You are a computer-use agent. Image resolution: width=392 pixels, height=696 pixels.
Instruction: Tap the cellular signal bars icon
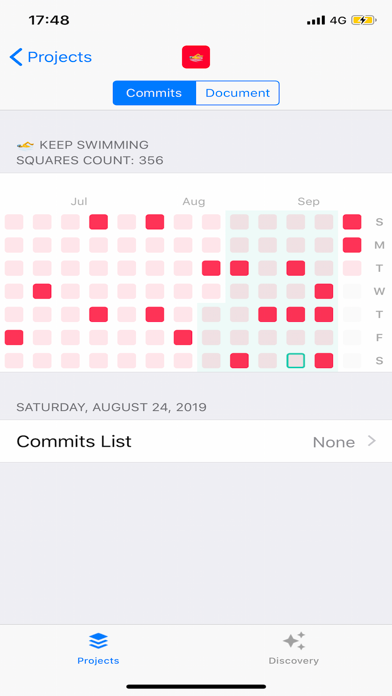click(x=316, y=20)
